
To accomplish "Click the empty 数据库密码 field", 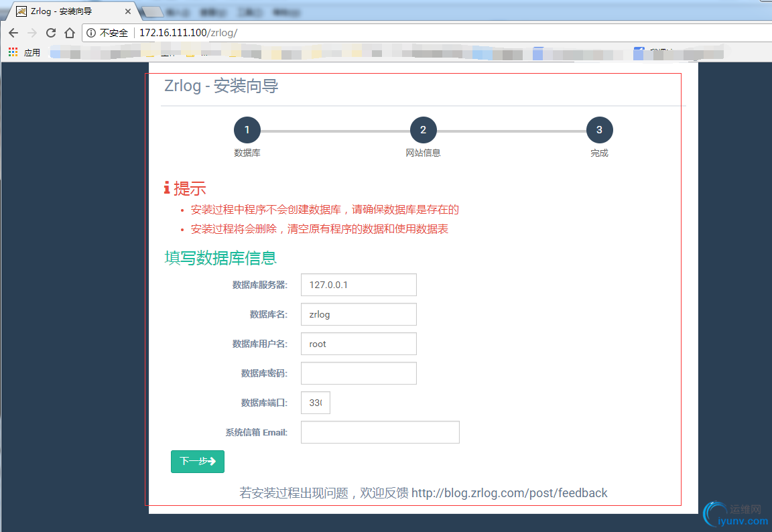I will coord(359,373).
